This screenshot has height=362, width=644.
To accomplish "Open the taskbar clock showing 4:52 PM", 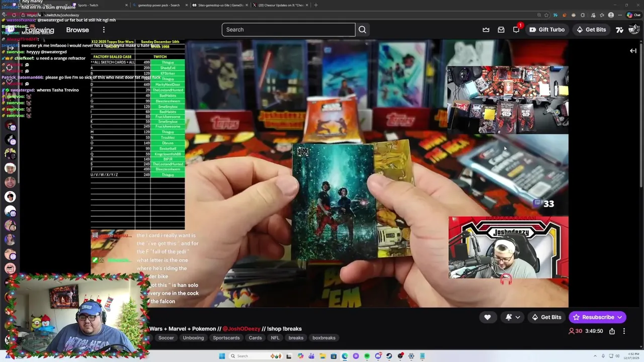I will 631,356.
